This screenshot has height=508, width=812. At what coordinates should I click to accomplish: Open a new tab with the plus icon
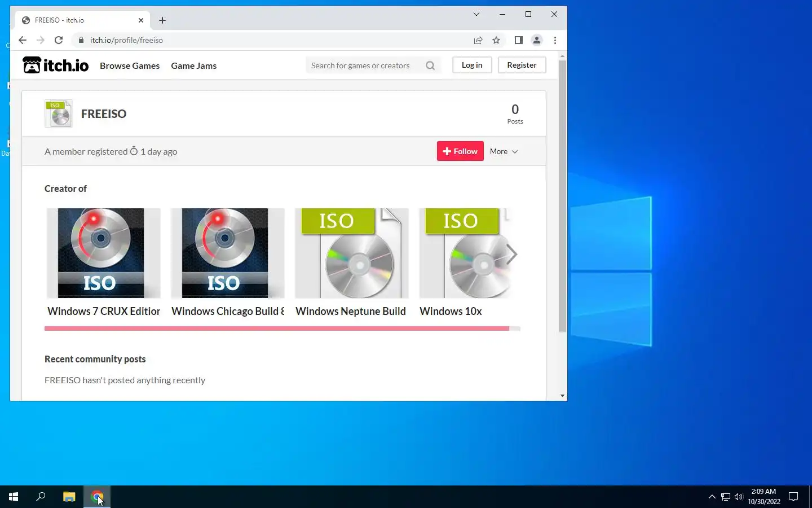click(162, 20)
